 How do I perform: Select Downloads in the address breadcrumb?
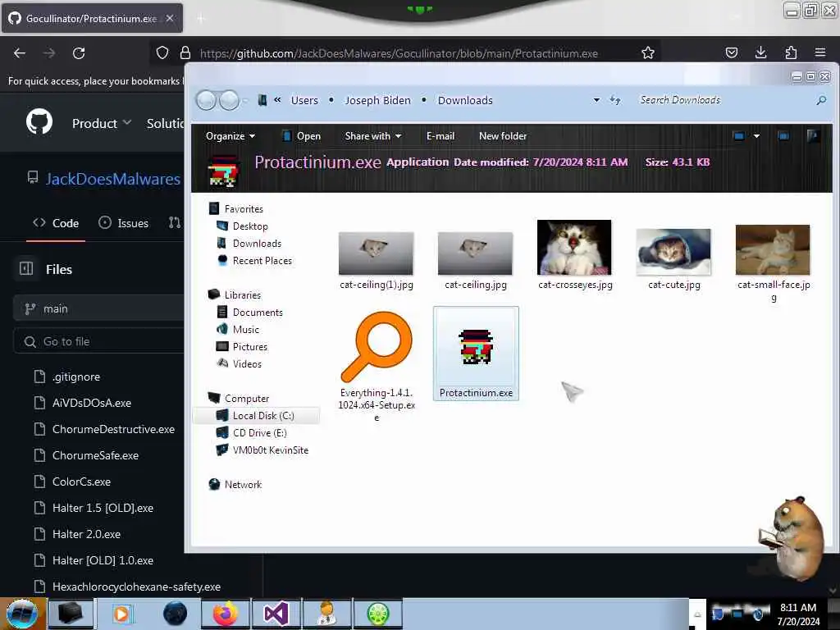[465, 100]
